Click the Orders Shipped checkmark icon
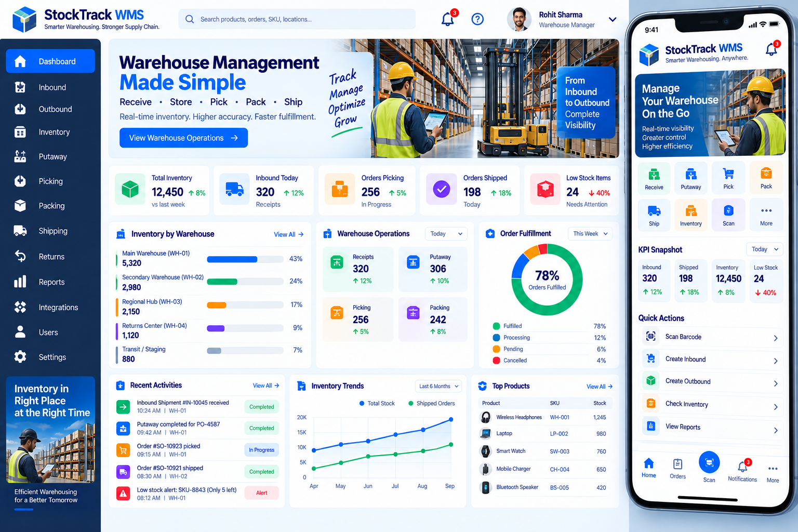The height and width of the screenshot is (532, 798). [442, 189]
